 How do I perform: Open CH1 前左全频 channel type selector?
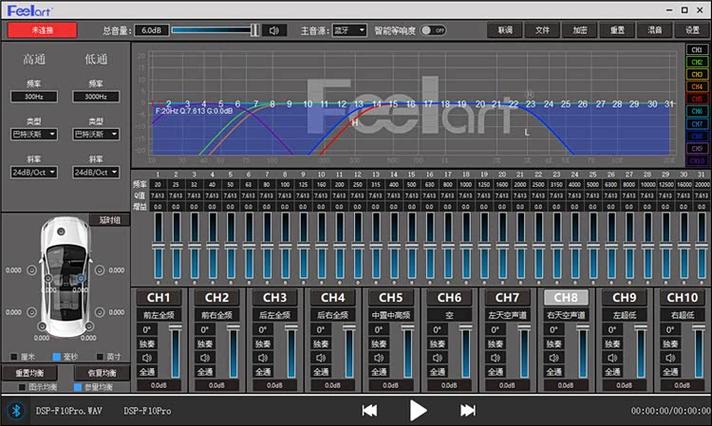(158, 315)
